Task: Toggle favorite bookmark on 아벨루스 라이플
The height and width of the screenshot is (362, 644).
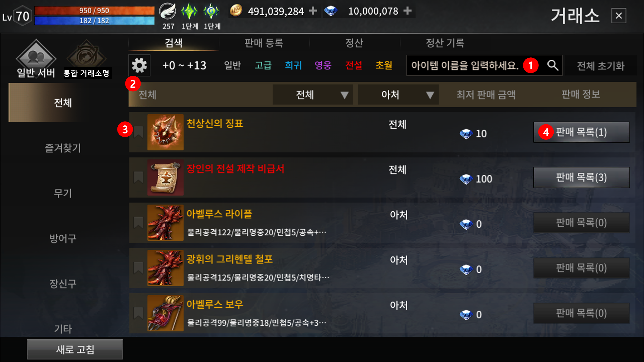Action: (x=138, y=223)
